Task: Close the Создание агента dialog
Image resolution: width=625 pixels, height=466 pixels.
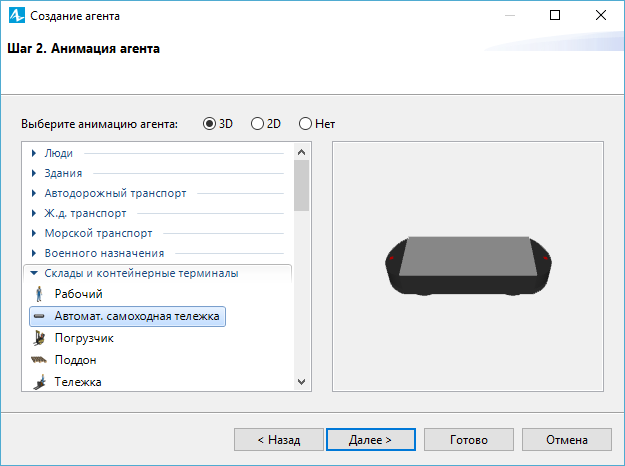Action: [601, 15]
